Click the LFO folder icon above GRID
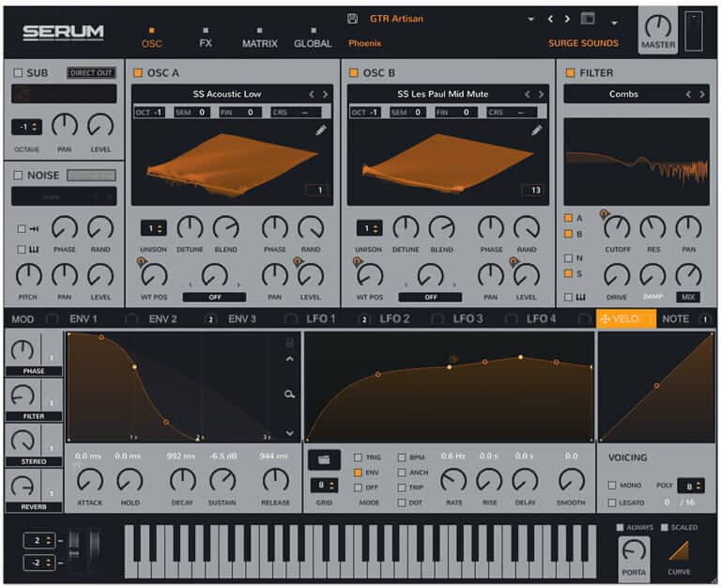This screenshot has width=721, height=588. (x=324, y=459)
